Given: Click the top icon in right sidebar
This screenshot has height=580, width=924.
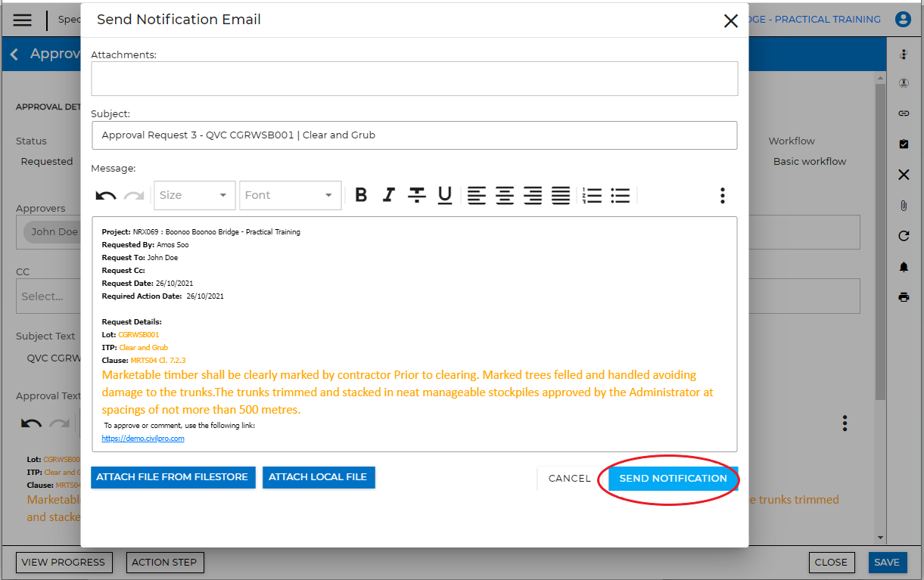Looking at the screenshot, I should [904, 55].
